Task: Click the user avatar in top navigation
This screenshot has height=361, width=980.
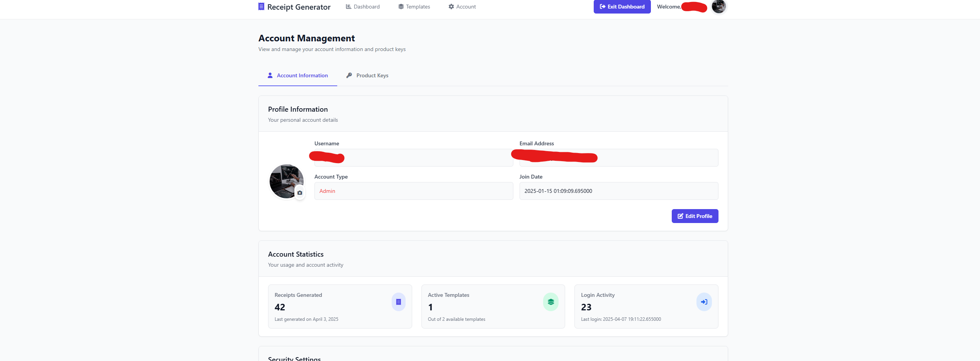Action: [x=718, y=7]
